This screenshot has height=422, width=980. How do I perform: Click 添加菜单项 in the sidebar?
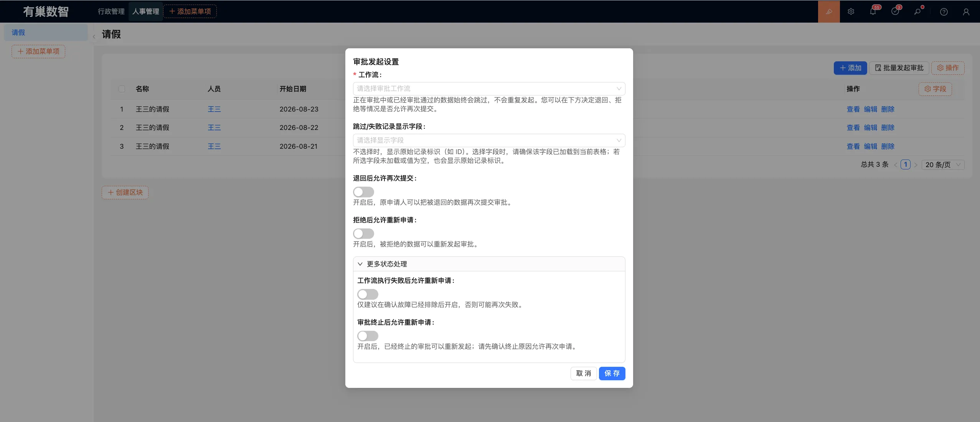(38, 51)
